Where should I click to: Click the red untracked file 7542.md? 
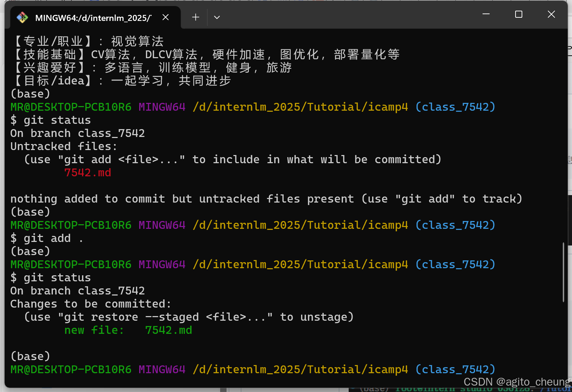(87, 173)
